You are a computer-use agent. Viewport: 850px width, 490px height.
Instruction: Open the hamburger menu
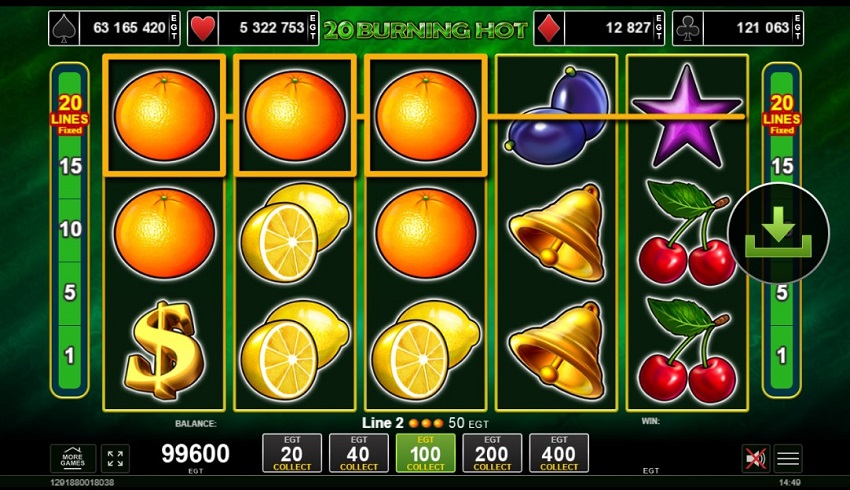(x=788, y=458)
